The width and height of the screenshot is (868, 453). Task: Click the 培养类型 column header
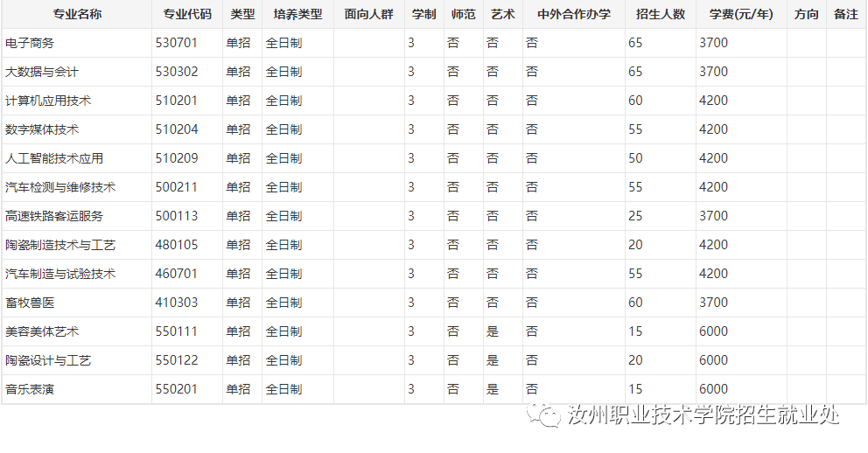click(x=297, y=15)
